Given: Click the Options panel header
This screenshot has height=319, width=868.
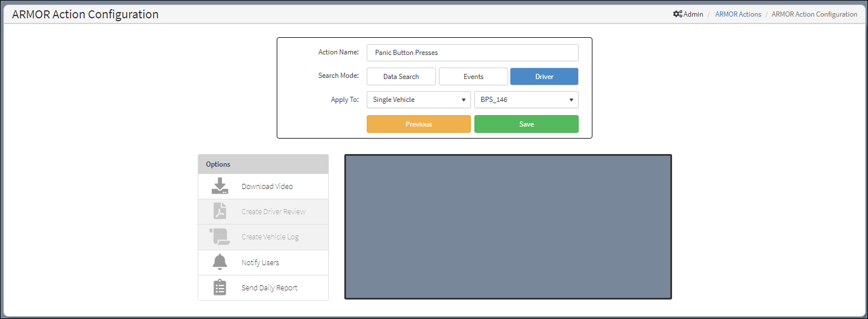Looking at the screenshot, I should coord(264,164).
